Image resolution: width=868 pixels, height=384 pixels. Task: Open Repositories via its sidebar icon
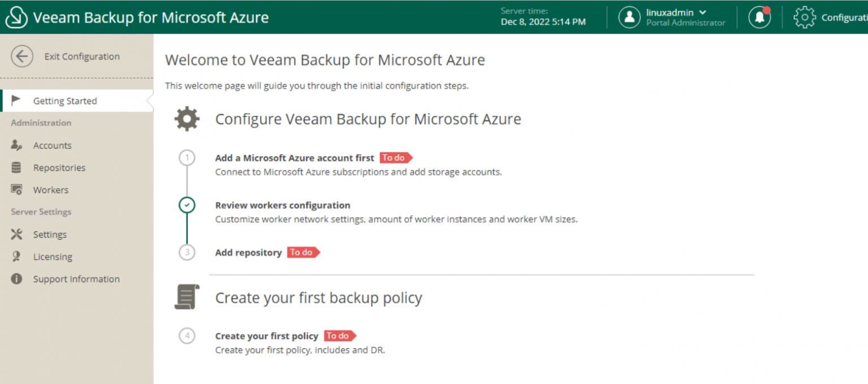(18, 167)
